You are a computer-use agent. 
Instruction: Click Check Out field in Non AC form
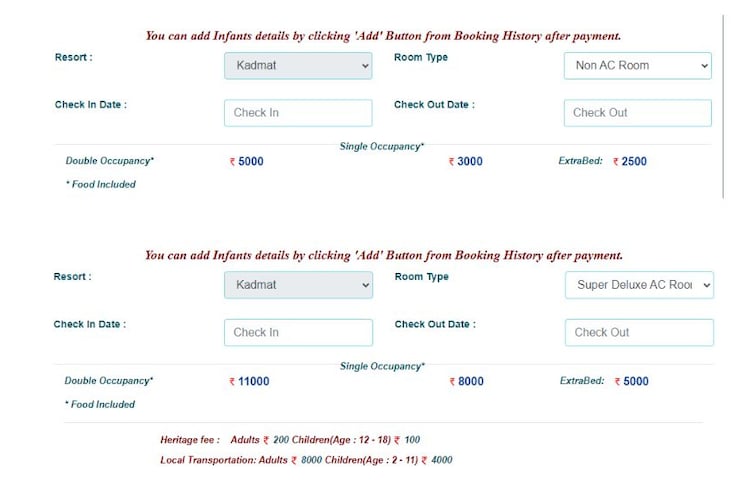coord(637,113)
